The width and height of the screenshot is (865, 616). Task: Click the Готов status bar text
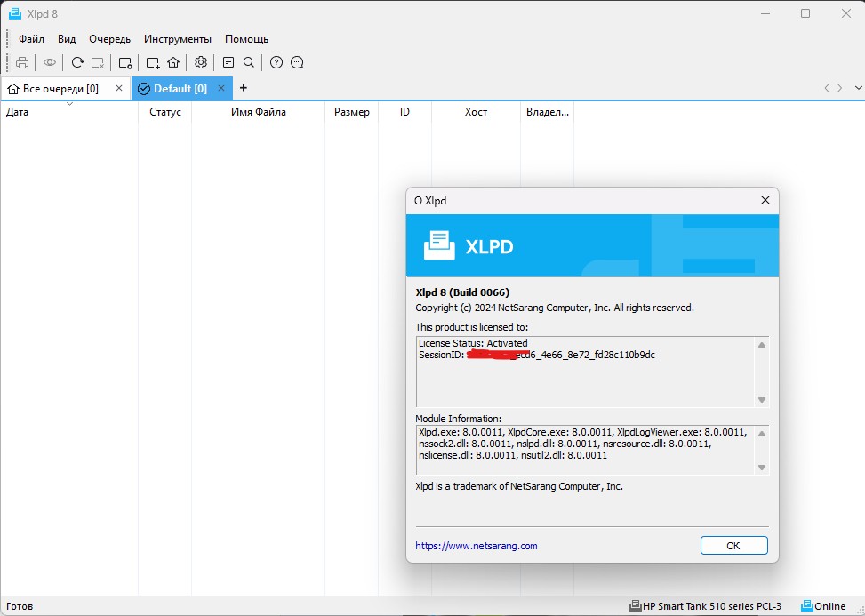pyautogui.click(x=20, y=606)
